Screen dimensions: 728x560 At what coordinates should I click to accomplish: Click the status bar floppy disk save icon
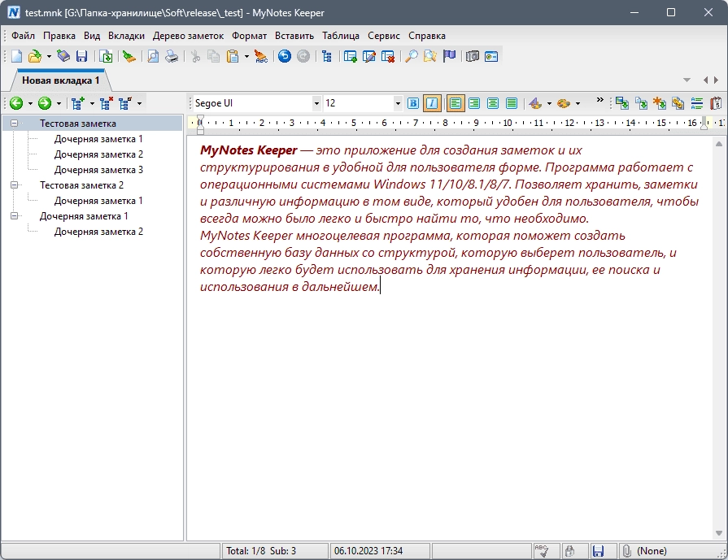click(598, 551)
